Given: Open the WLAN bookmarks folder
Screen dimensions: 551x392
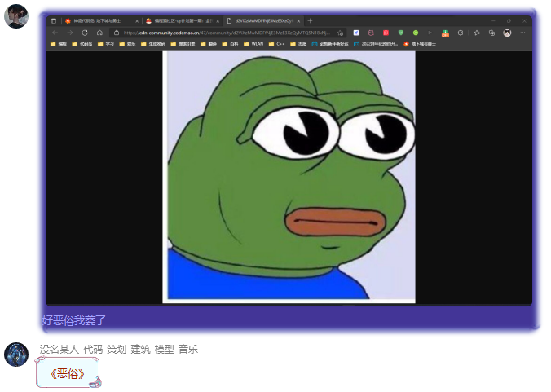Looking at the screenshot, I should (253, 44).
